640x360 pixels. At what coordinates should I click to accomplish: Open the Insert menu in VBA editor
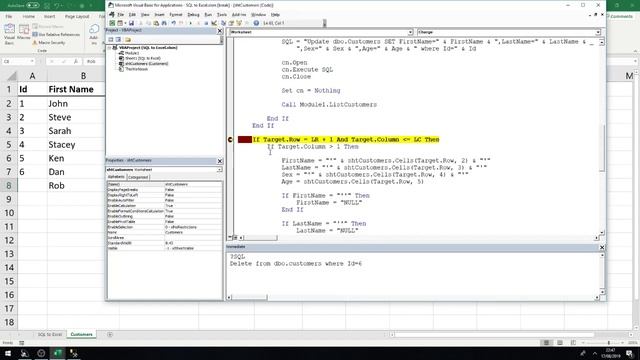coord(159,15)
